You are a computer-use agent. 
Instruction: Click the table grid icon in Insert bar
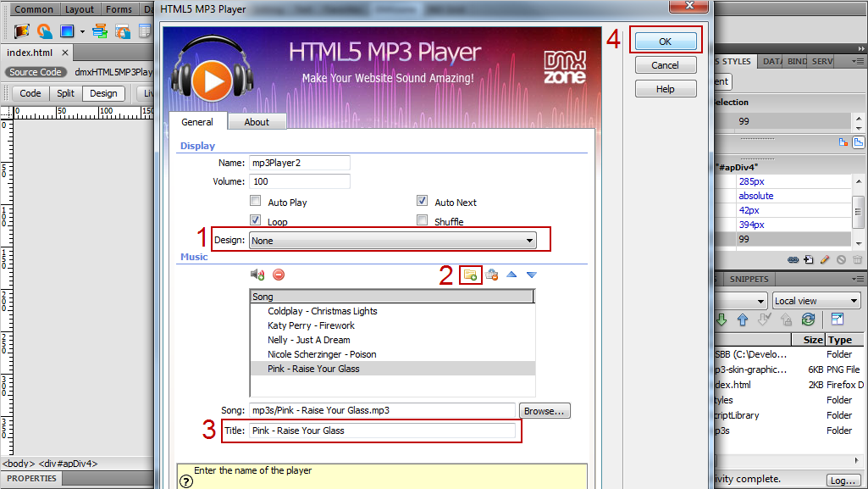[x=145, y=31]
